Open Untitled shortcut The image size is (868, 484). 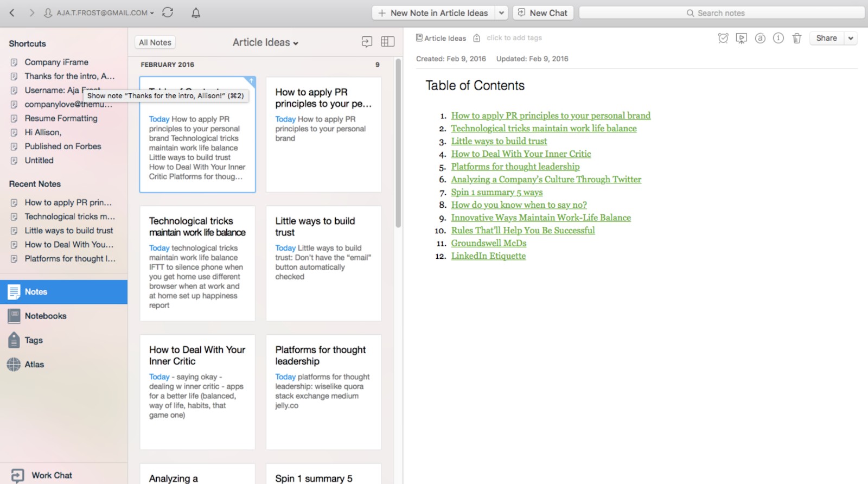pyautogui.click(x=39, y=161)
